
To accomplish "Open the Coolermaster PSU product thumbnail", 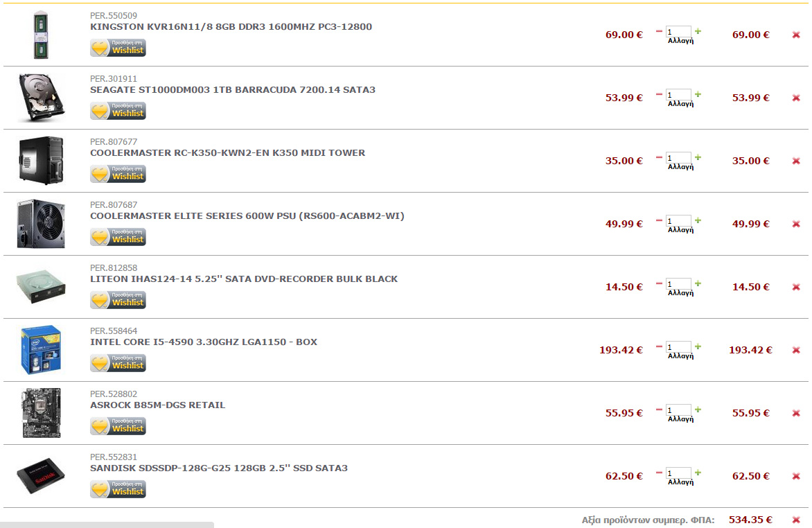I will (41, 224).
